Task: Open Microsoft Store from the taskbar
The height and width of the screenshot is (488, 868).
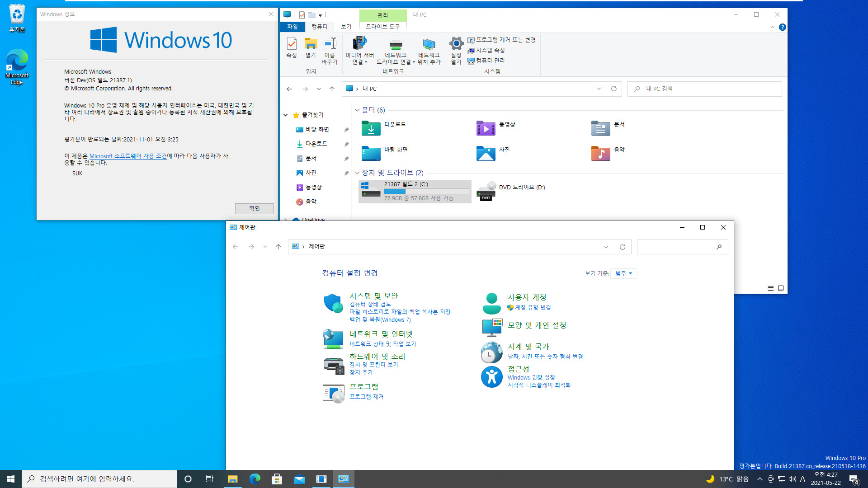Action: pos(277,479)
